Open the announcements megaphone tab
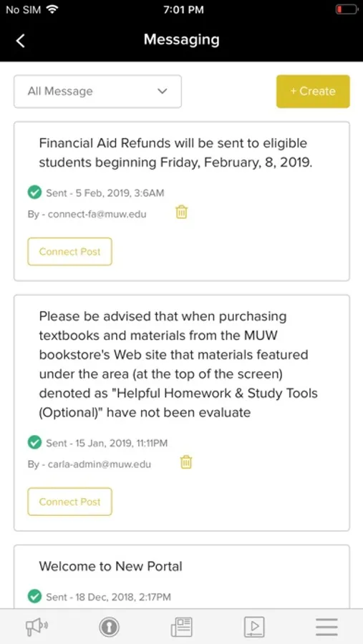This screenshot has height=644, width=363. point(37,627)
